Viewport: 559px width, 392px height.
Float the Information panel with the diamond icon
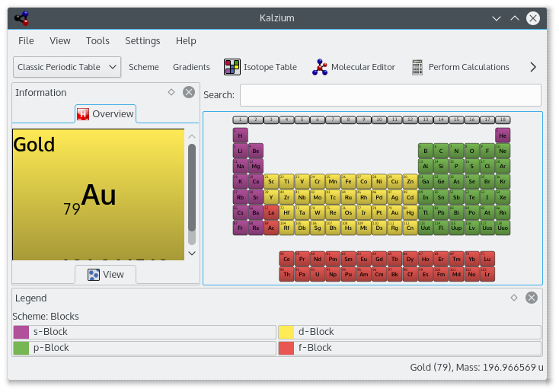coord(171,92)
